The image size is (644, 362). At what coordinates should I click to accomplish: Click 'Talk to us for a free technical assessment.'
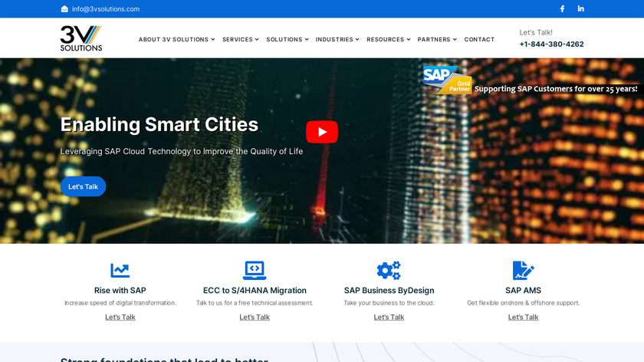[255, 303]
